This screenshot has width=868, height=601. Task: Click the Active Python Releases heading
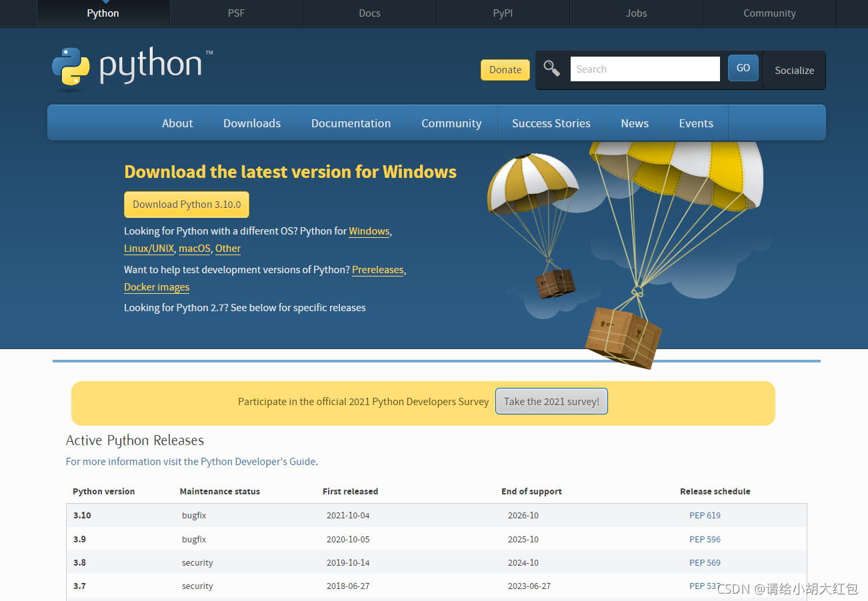coord(135,440)
